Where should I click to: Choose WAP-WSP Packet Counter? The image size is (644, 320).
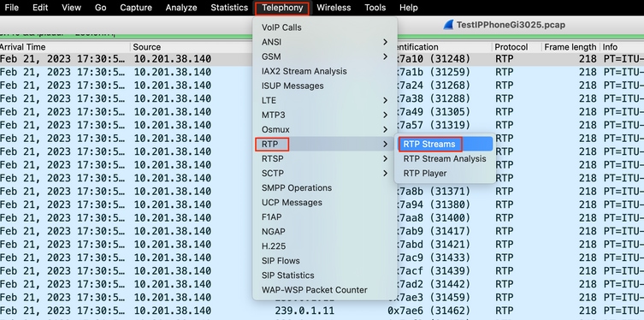pos(324,290)
